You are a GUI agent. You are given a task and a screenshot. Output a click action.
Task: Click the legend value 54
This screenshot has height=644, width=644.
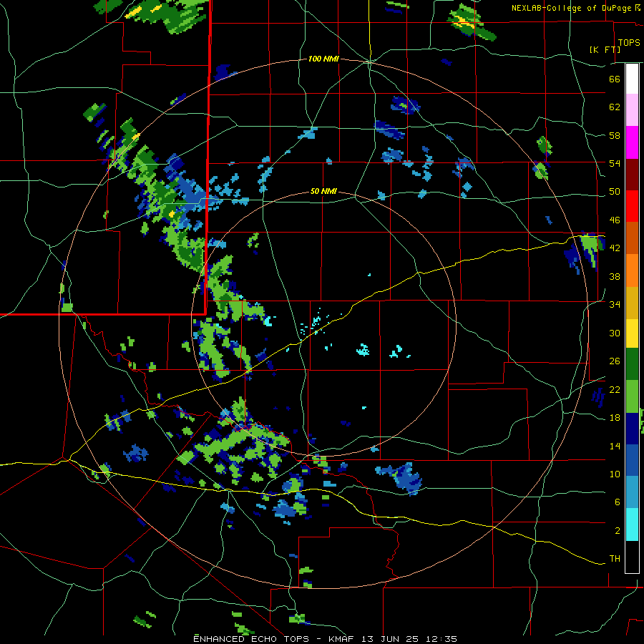click(x=615, y=163)
